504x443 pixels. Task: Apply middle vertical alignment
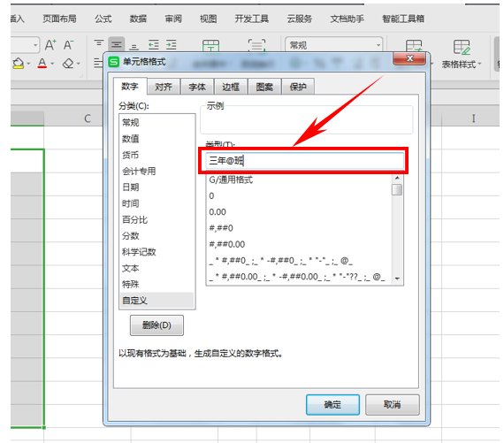[117, 45]
